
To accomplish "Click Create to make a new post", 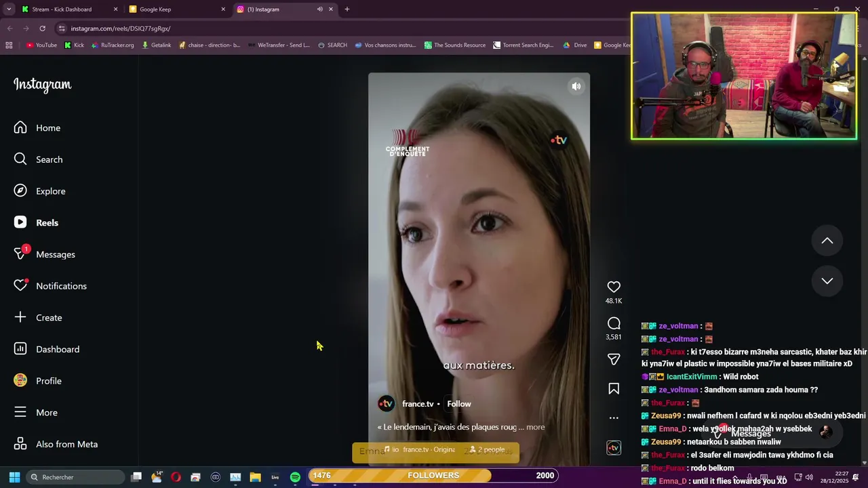I will 37,318.
